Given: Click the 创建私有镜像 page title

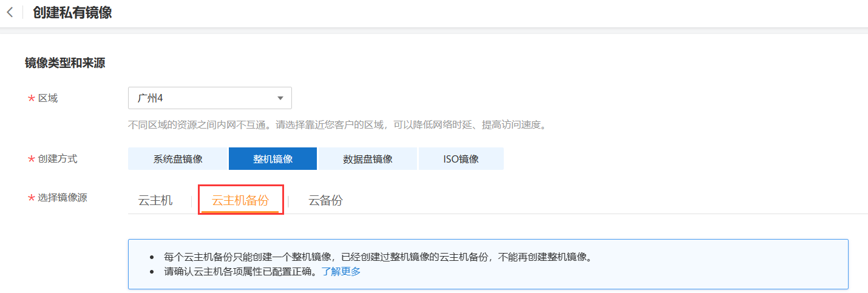Looking at the screenshot, I should (x=72, y=13).
